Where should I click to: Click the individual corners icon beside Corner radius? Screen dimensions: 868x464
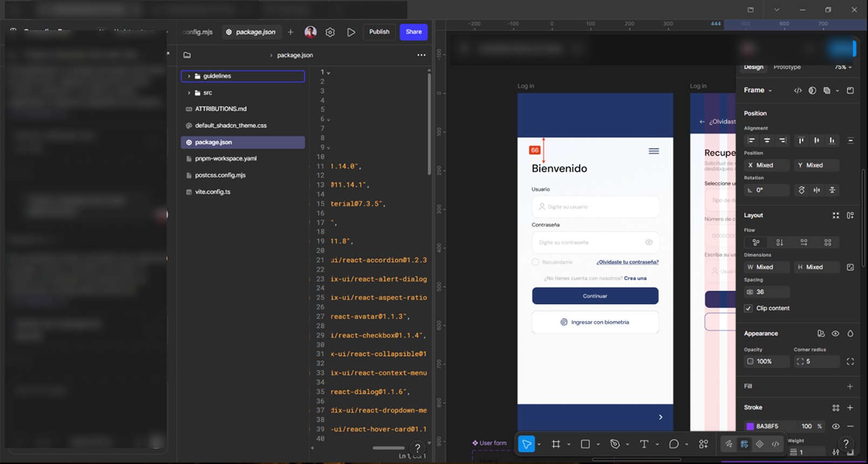pyautogui.click(x=850, y=362)
